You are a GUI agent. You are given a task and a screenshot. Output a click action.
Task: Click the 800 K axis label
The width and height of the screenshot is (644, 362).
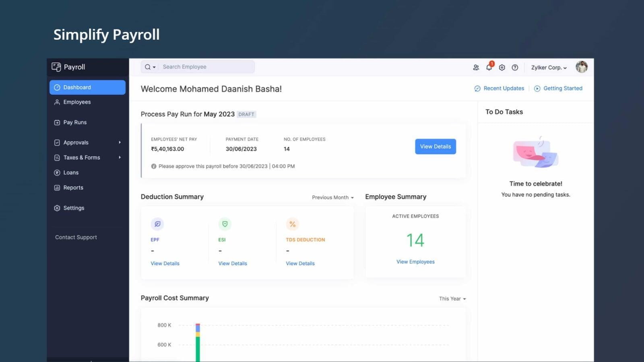coord(164,325)
